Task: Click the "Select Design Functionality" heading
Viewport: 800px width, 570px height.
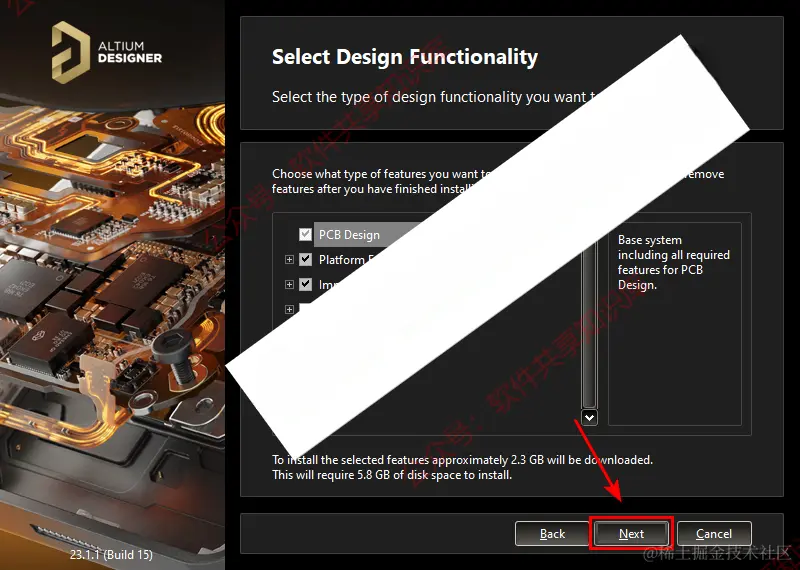Action: [405, 57]
